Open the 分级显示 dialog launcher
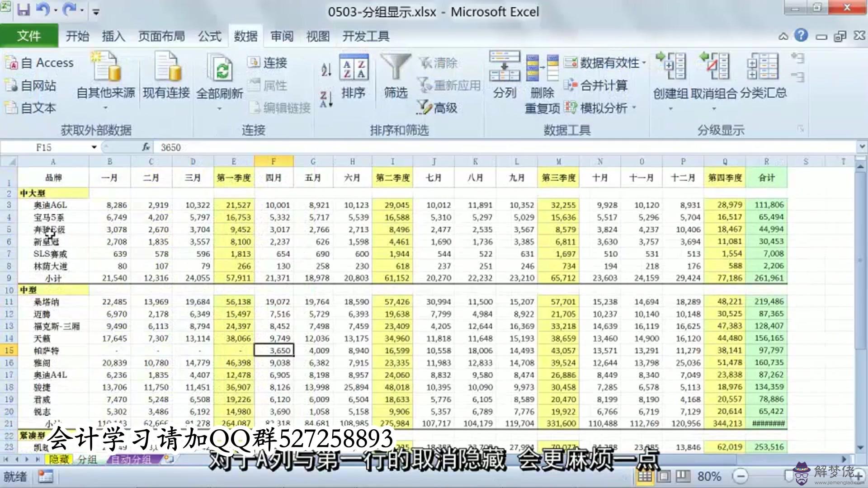 click(x=801, y=130)
